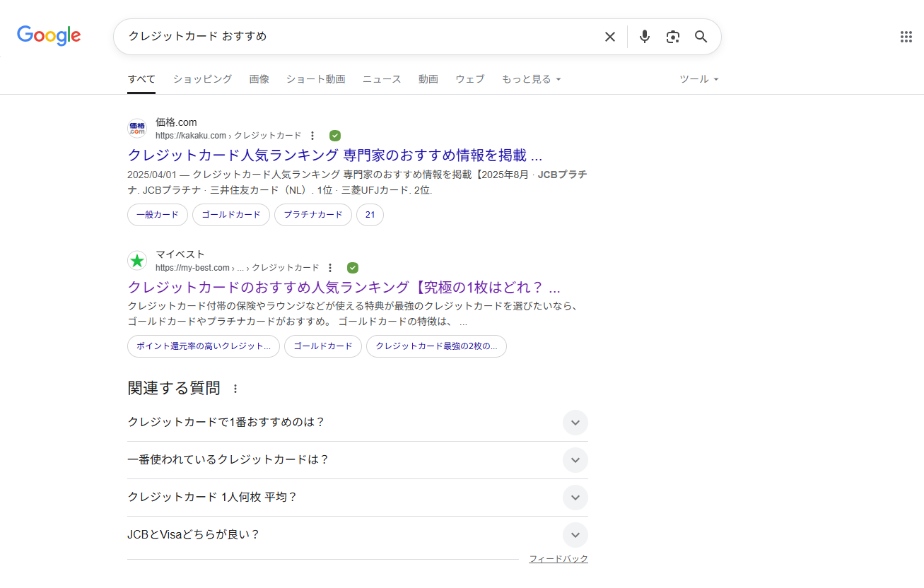Viewport: 924px width, 588px height.
Task: Click the ポイント還元率の高いクレジット... chip
Action: tap(204, 346)
